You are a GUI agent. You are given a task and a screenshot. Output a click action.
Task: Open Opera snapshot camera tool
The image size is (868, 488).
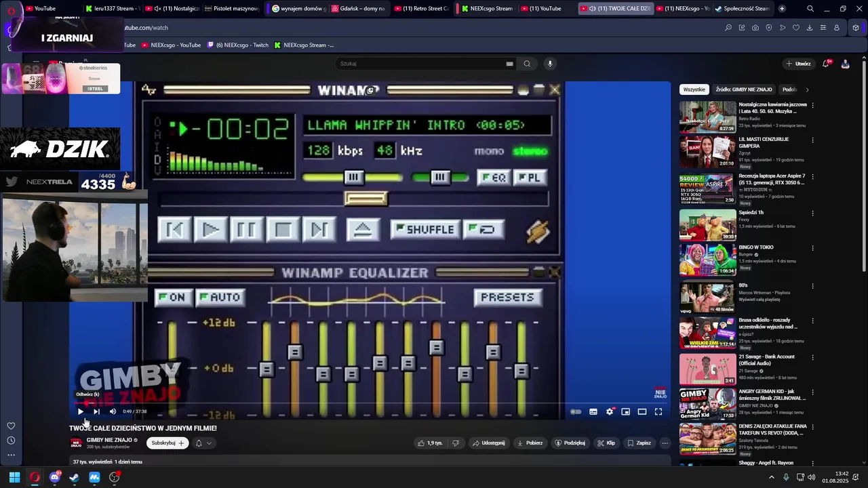click(755, 28)
